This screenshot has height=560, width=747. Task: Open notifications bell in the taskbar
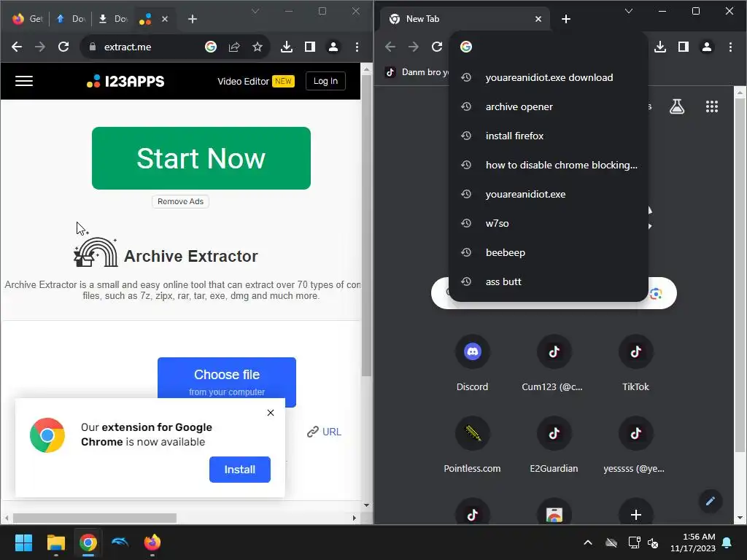coord(727,542)
